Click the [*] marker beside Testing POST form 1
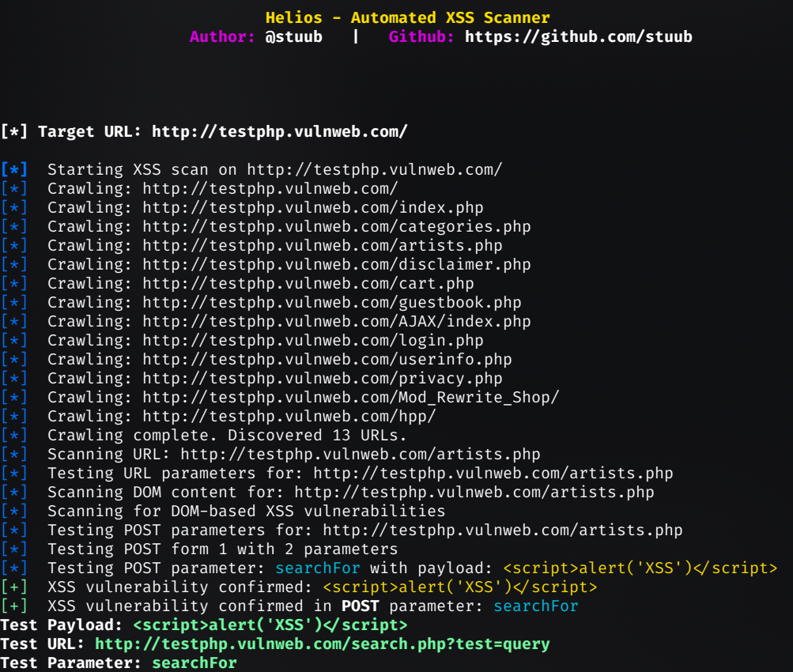793x672 pixels. (x=14, y=549)
